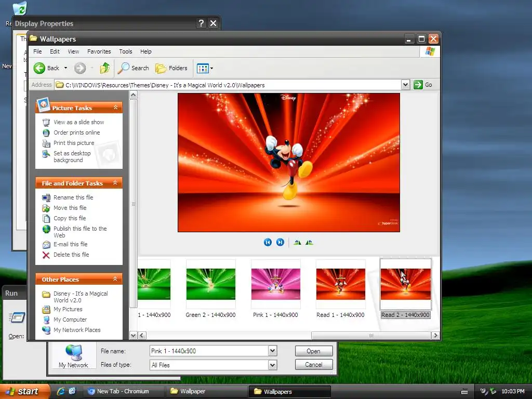
Task: Launch Internet Explorer from quick launch
Action: (61, 391)
